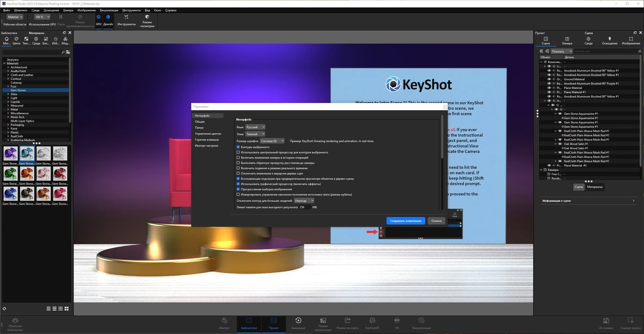Select the first purple Gem Stone thumbnail
644x334 pixels.
(10, 153)
